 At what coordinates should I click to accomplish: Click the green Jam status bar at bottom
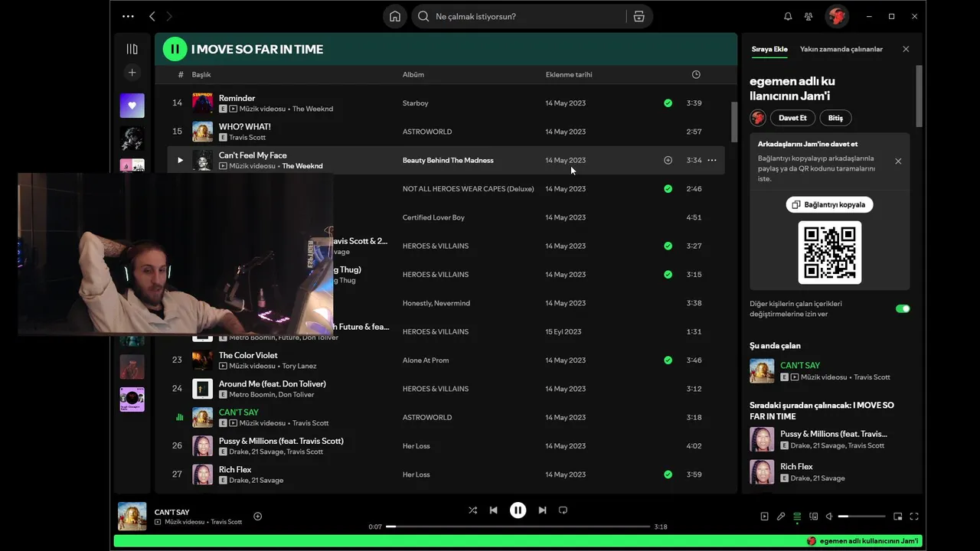[x=518, y=541]
